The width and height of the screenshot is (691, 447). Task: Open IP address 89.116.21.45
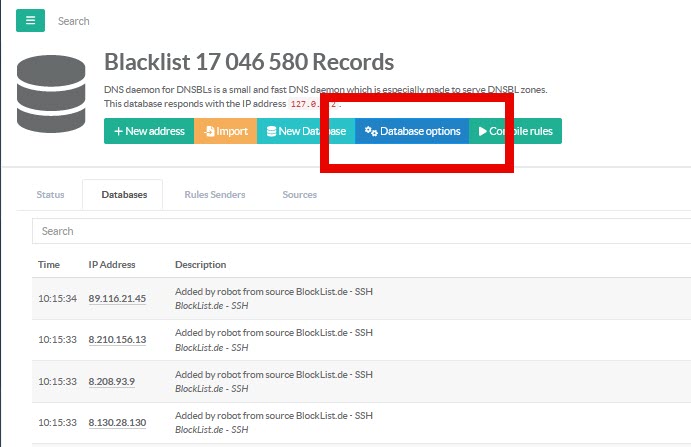pyautogui.click(x=117, y=298)
